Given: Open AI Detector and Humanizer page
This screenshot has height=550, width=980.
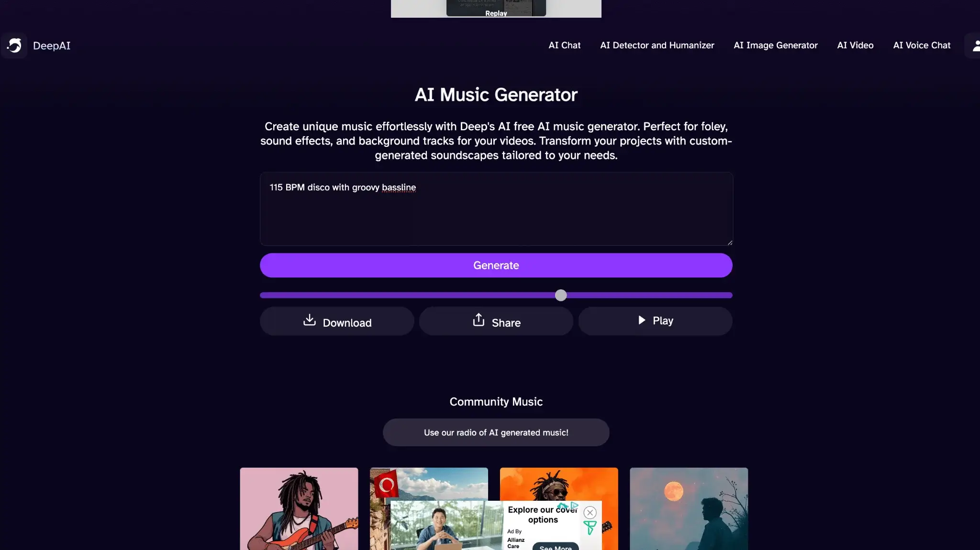Looking at the screenshot, I should (x=657, y=45).
